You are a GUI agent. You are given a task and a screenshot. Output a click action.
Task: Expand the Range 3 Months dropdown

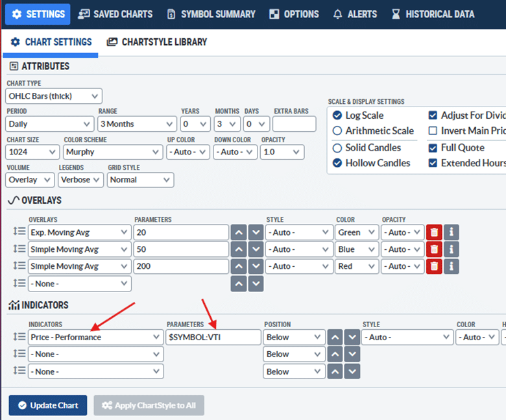coord(137,124)
